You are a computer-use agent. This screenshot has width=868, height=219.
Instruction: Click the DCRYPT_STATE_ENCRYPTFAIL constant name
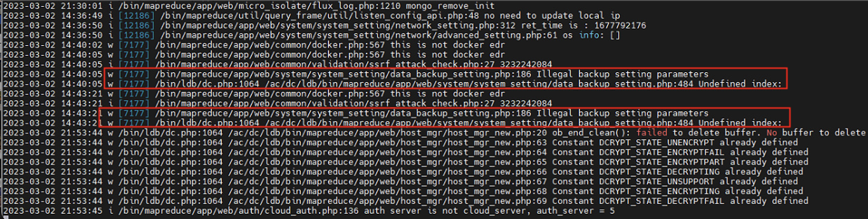click(662, 152)
